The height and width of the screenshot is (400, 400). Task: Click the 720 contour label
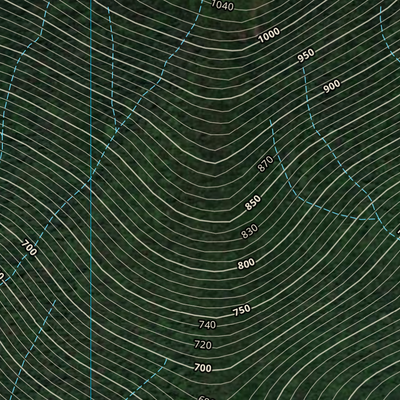(203, 345)
